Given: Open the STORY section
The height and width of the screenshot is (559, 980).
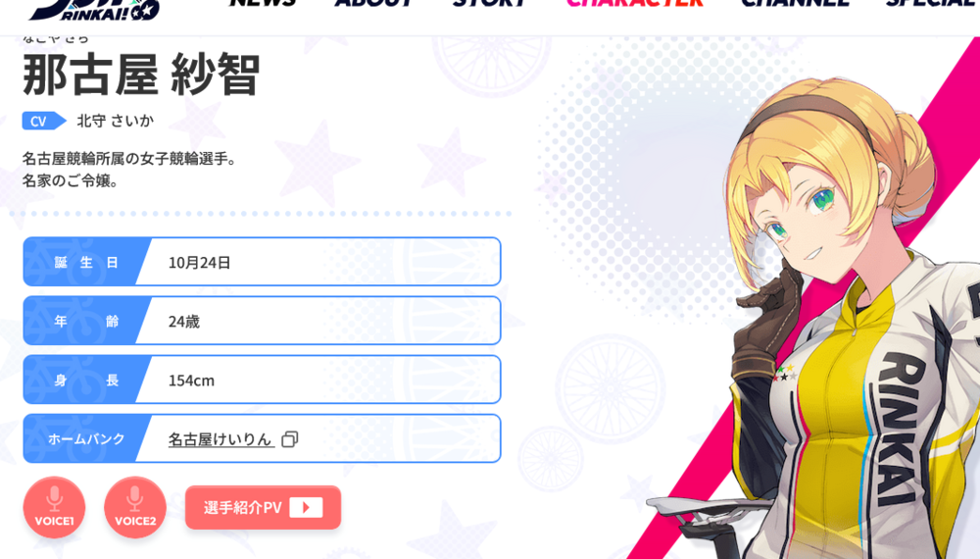Looking at the screenshot, I should tap(489, 3).
